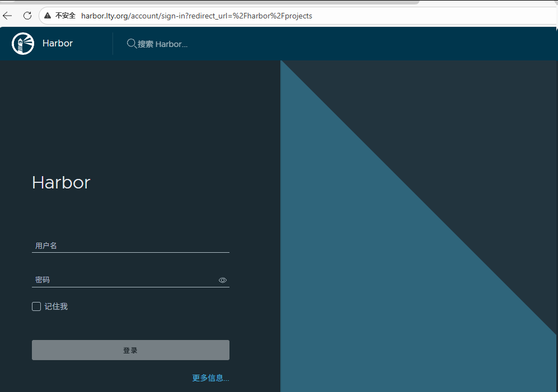Click the large Harbor heading text
The width and height of the screenshot is (558, 392).
click(61, 182)
